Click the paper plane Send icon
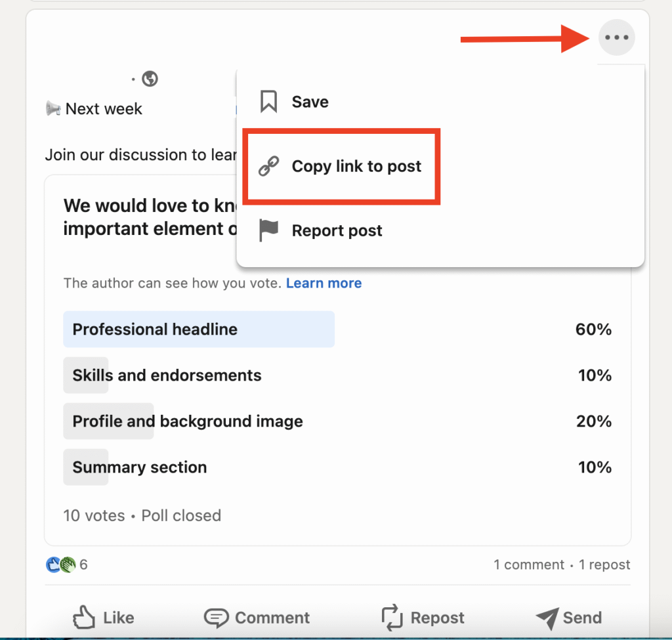The height and width of the screenshot is (640, 672). coord(547,618)
